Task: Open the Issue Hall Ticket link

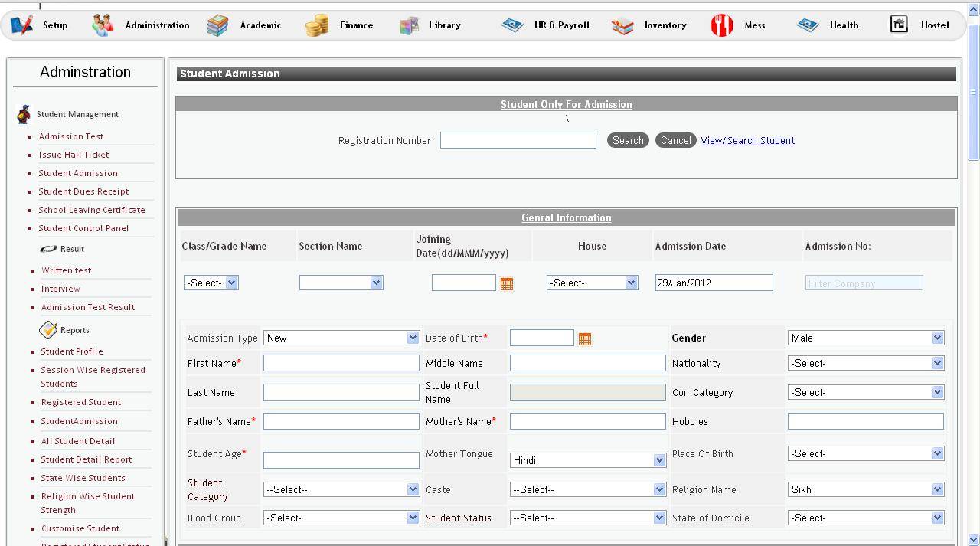Action: [74, 155]
